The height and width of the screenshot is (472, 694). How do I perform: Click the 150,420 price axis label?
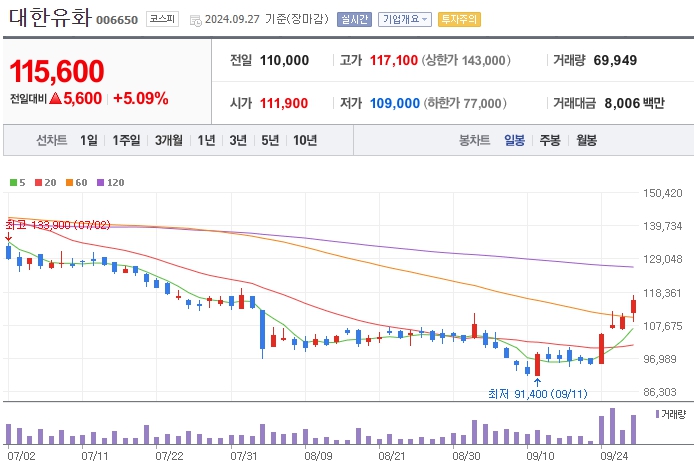click(663, 193)
